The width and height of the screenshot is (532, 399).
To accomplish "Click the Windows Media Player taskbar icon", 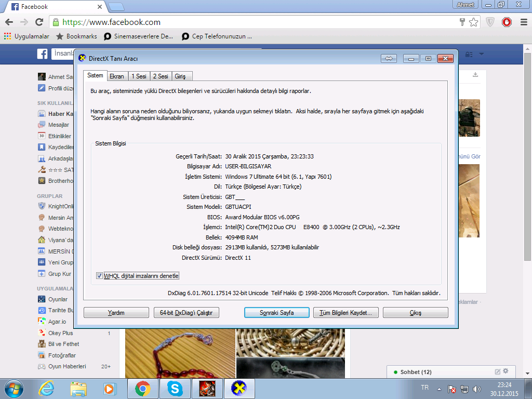I will (109, 388).
